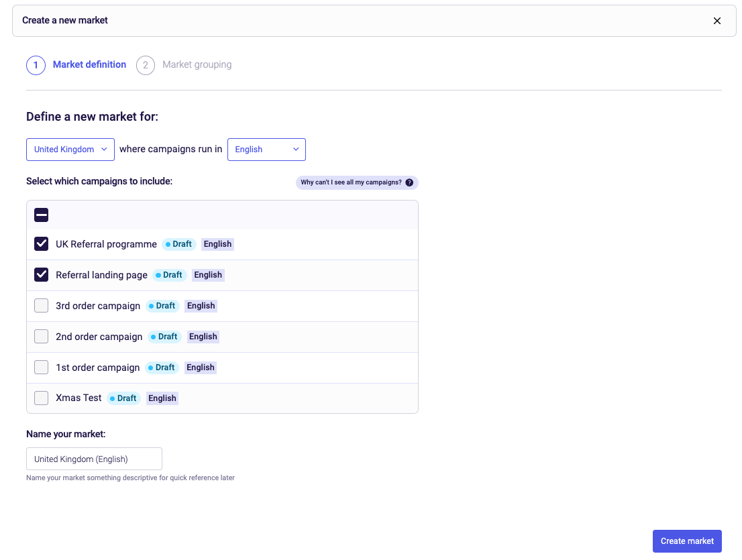Click the 3rd order campaign name
This screenshot has height=560, width=742.
coord(98,306)
